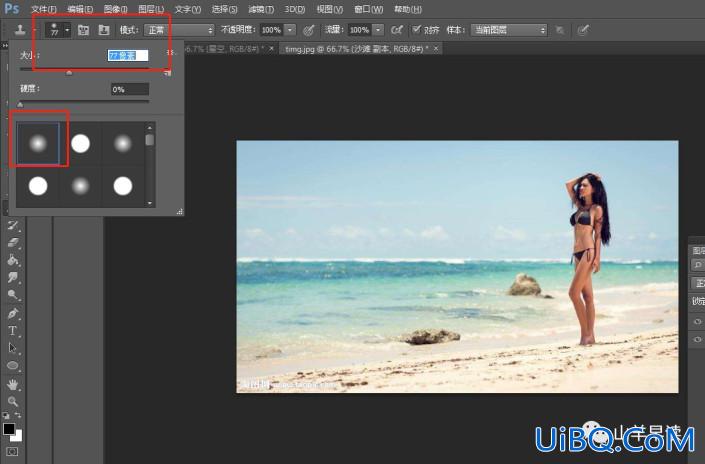
Task: Open the white background color swatch
Action: (x=18, y=437)
